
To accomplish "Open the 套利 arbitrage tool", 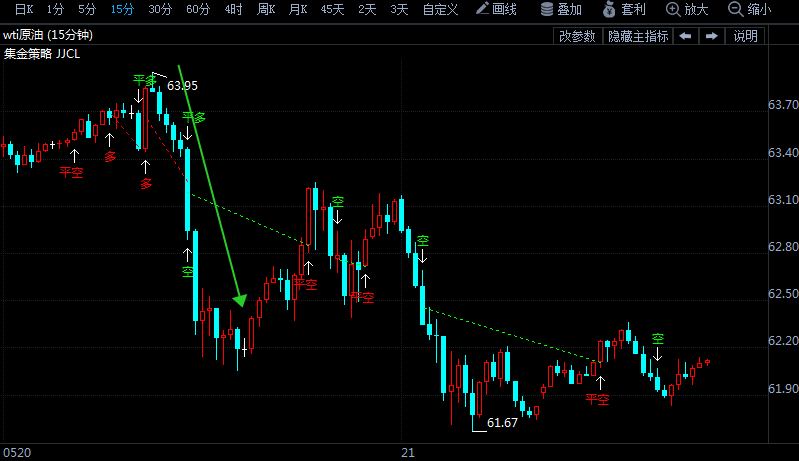I will tap(624, 9).
